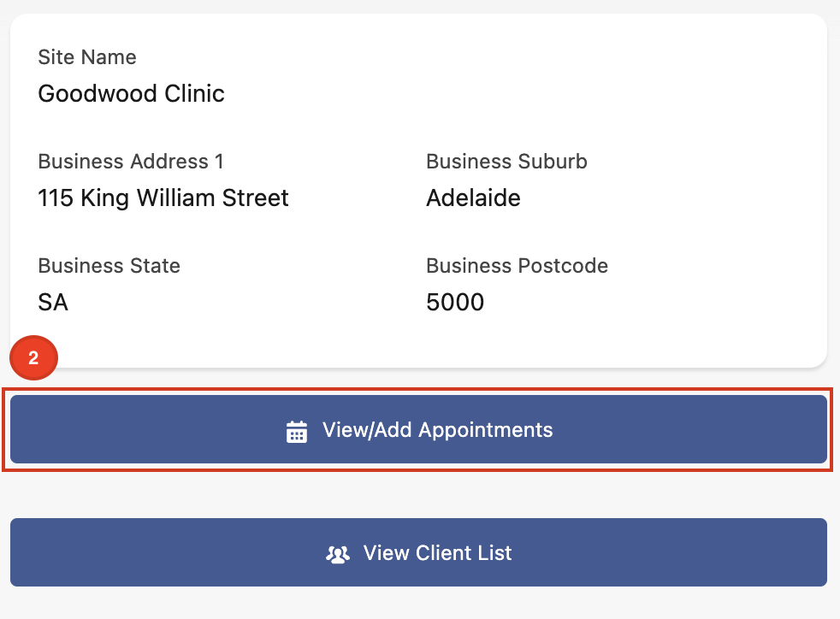The height and width of the screenshot is (619, 840).
Task: Select the Goodwood Clinic site name
Action: pyautogui.click(x=131, y=93)
